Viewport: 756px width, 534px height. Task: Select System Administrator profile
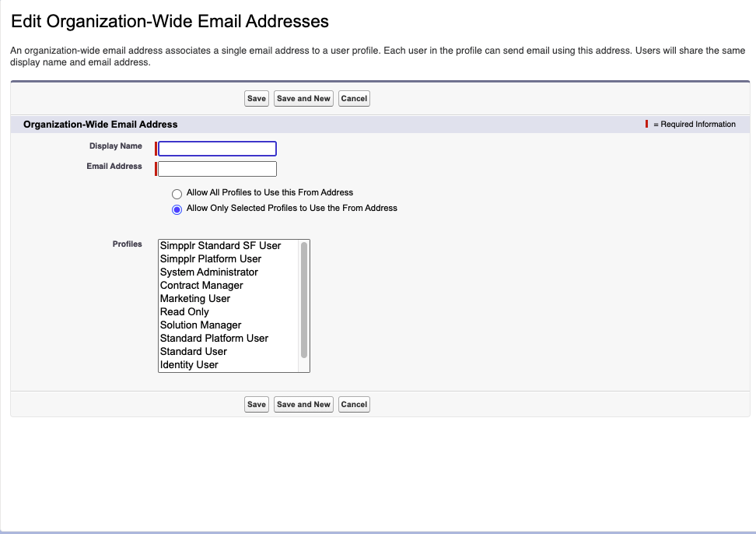tap(229, 272)
